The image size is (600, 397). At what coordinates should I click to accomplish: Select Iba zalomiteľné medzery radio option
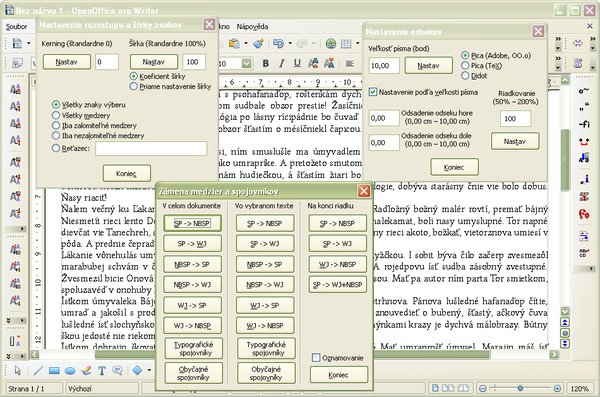(x=94, y=125)
